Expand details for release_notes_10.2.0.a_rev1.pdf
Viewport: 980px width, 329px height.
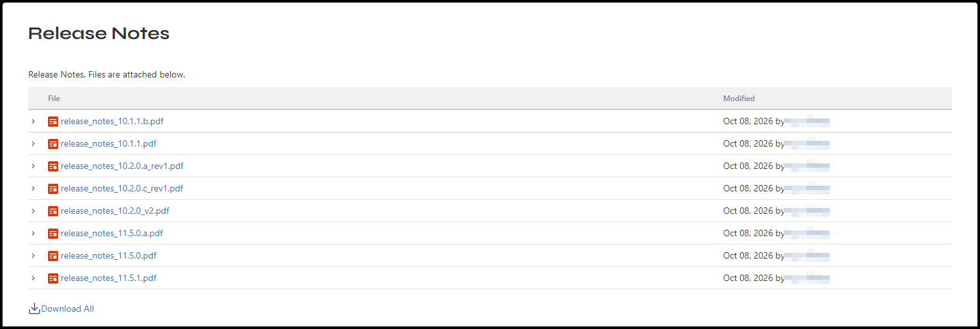tap(33, 166)
